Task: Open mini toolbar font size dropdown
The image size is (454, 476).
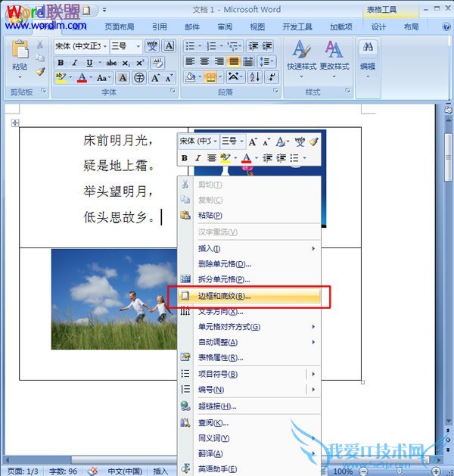Action: click(241, 142)
